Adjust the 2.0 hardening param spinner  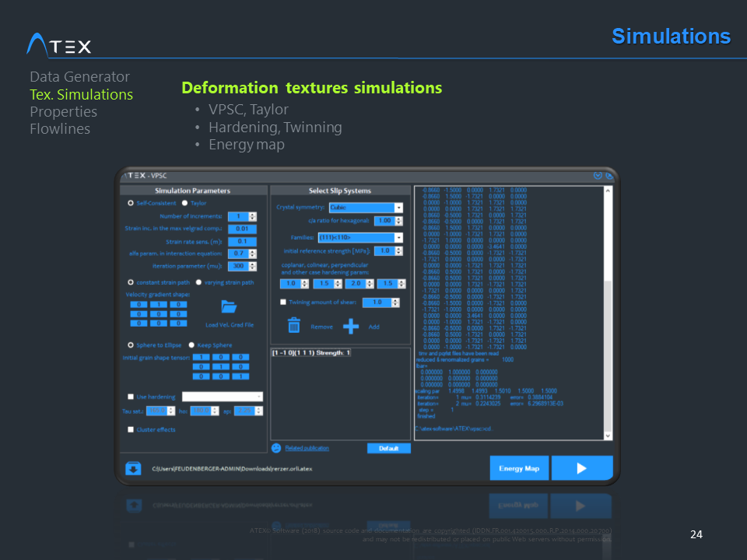370,284
